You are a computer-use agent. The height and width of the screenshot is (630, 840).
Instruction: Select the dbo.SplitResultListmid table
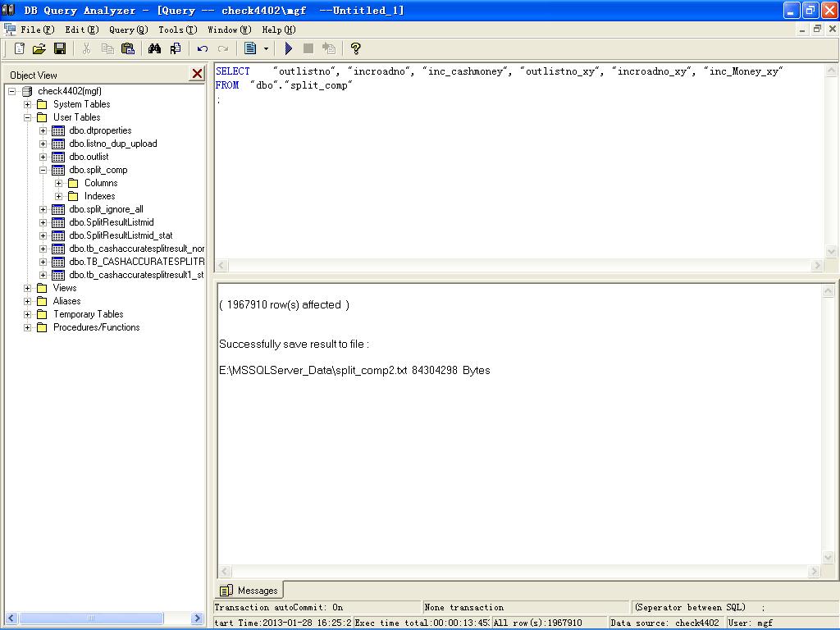pyautogui.click(x=112, y=222)
